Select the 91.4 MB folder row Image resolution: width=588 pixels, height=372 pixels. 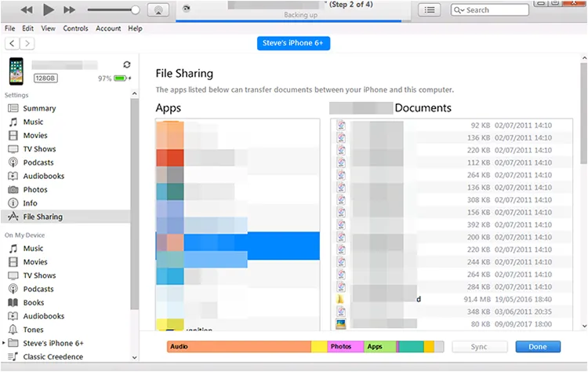tap(452, 299)
